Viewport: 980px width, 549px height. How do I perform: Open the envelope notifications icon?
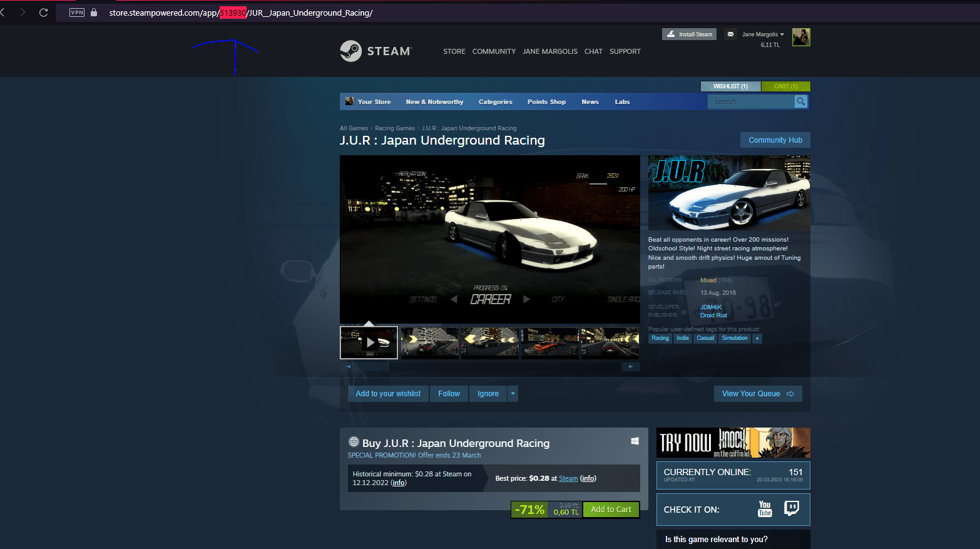[730, 34]
